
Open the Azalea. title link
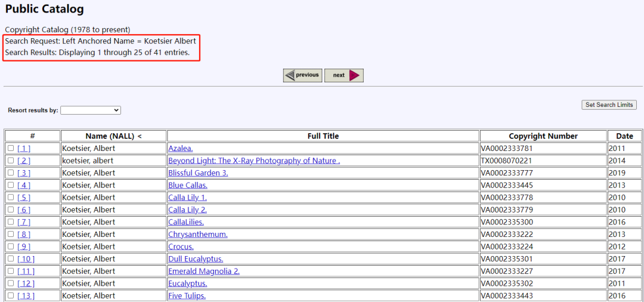pyautogui.click(x=181, y=149)
